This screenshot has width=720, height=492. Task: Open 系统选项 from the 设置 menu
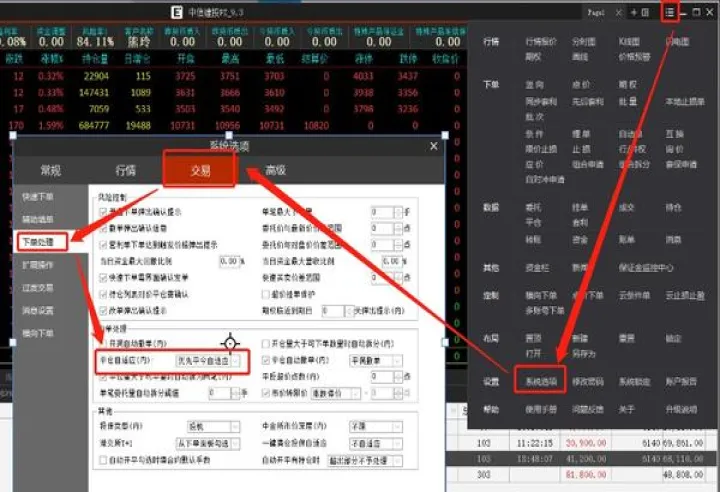click(541, 381)
